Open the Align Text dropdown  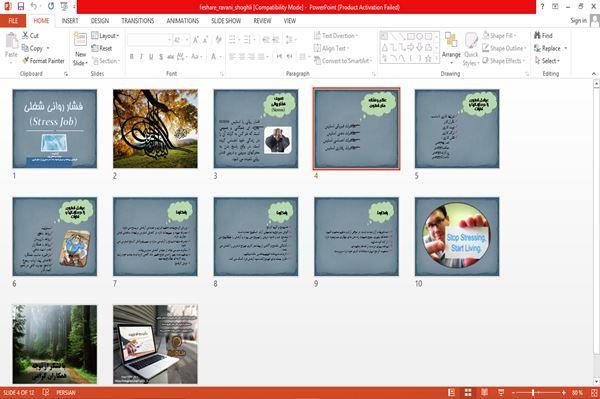coord(330,48)
